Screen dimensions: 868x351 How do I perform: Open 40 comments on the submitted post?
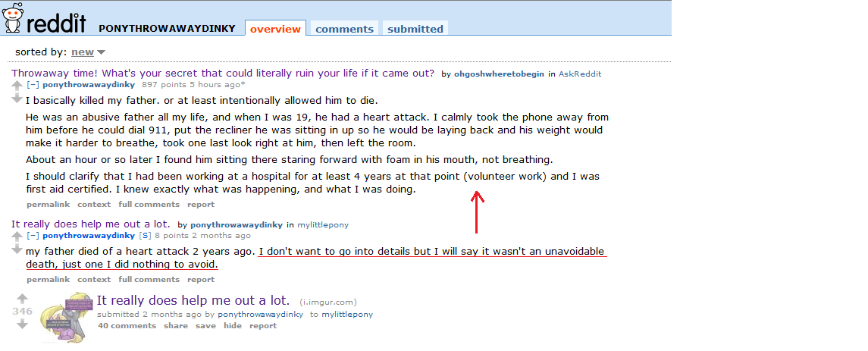coord(127,326)
